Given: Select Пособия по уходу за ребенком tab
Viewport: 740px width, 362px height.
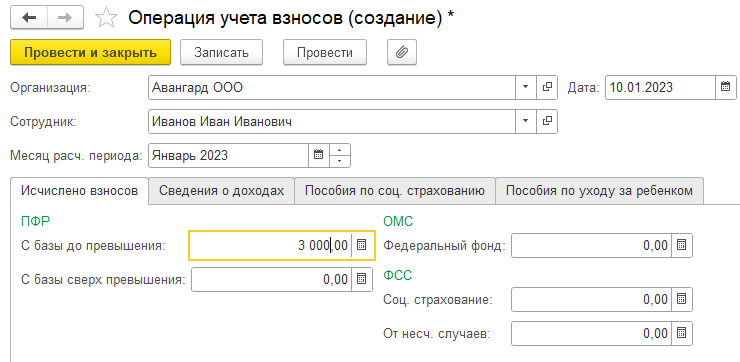Looking at the screenshot, I should pos(599,191).
